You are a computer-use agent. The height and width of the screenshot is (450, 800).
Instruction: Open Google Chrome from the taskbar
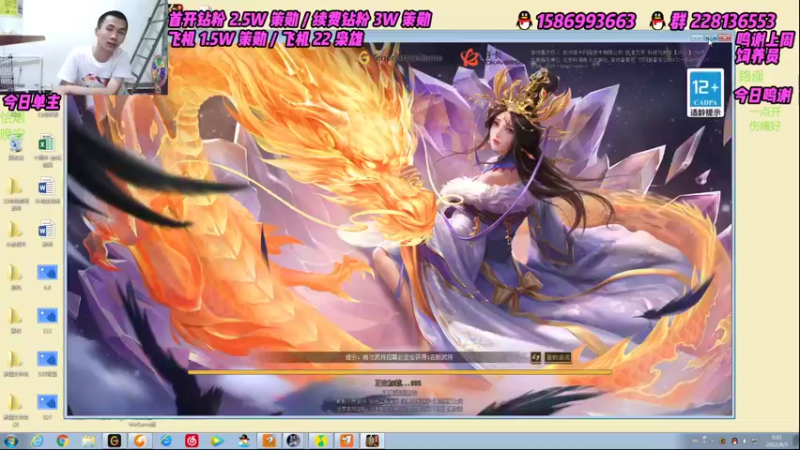[x=63, y=441]
